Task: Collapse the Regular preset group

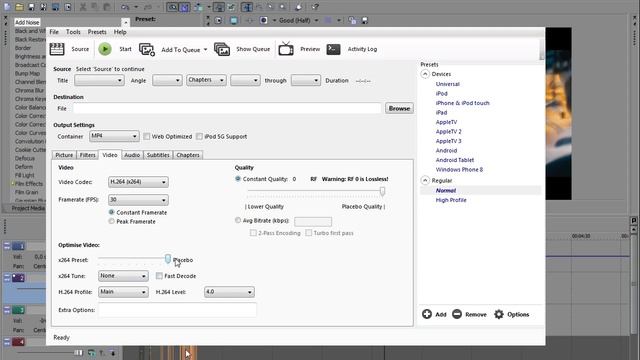Action: [425, 180]
